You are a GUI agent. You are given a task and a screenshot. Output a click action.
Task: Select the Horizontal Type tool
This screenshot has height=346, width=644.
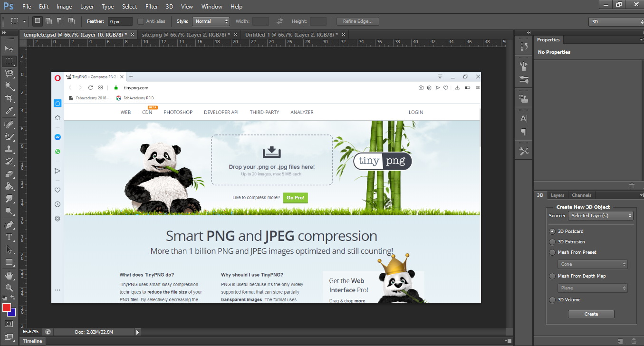9,237
